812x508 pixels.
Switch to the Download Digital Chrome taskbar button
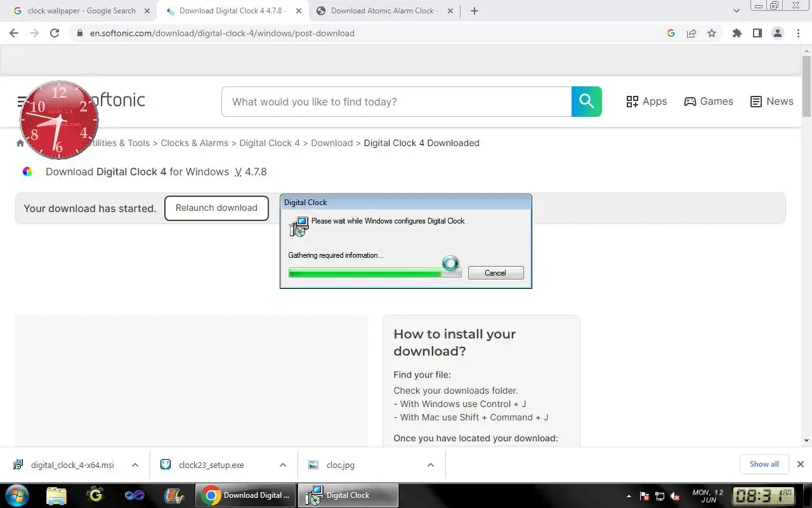[245, 495]
